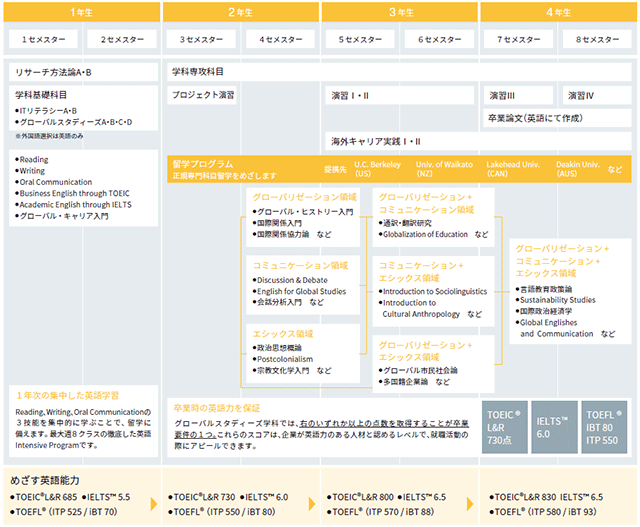The height and width of the screenshot is (527, 640).
Task: Click the 卒業論文(英語にて作成) box
Action: tap(557, 118)
